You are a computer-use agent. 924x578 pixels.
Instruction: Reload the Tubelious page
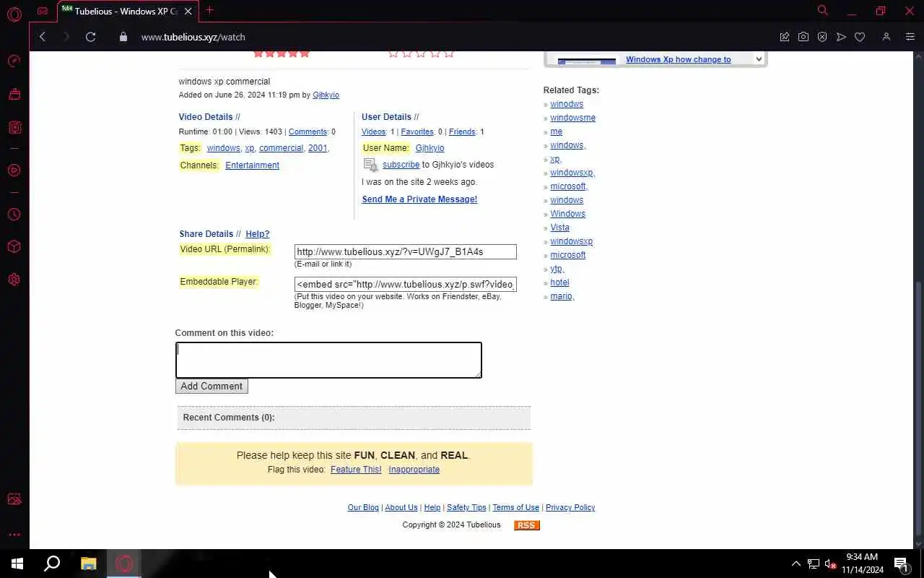click(x=90, y=37)
